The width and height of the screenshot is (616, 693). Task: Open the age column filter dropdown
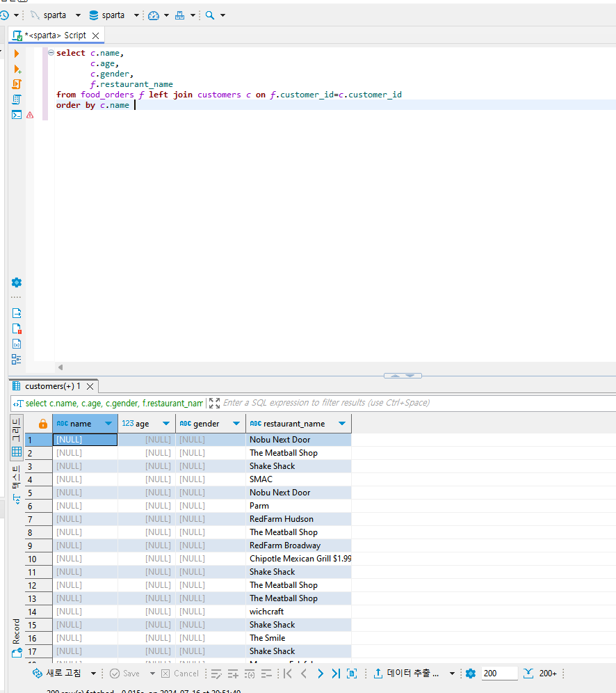tap(166, 424)
